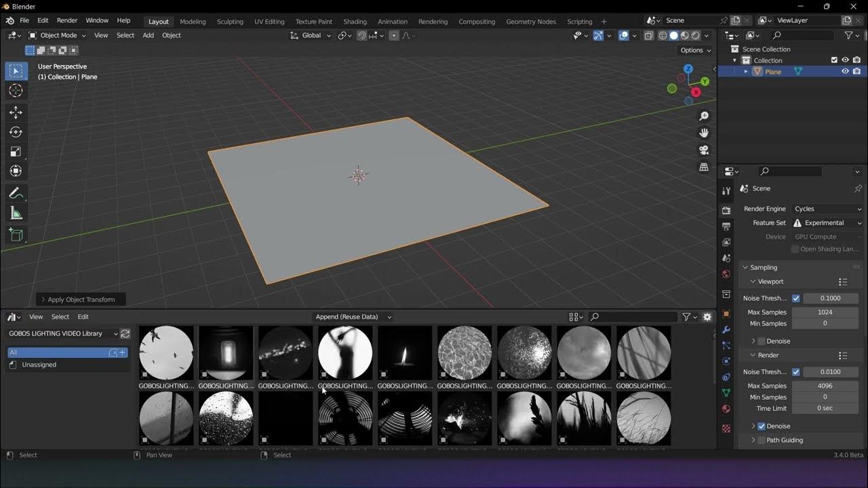Viewport: 868px width, 488px height.
Task: Select the Unassigned catalog
Action: pyautogui.click(x=39, y=365)
